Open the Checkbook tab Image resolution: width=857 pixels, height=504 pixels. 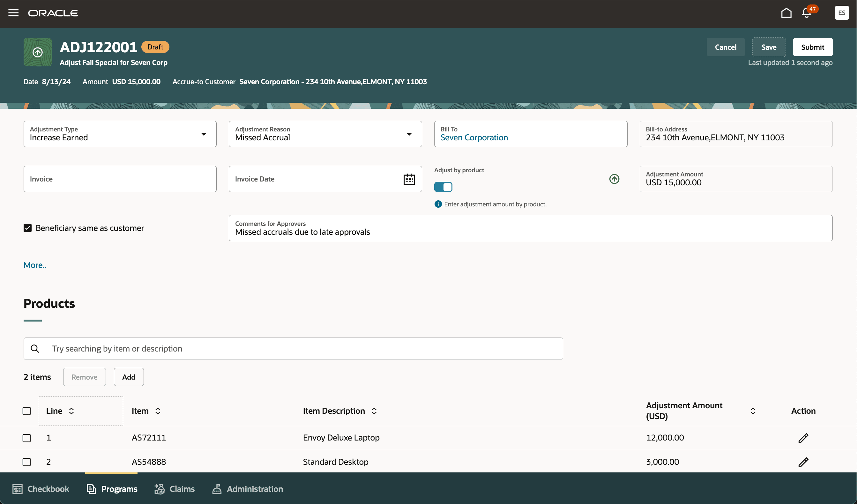click(x=41, y=489)
